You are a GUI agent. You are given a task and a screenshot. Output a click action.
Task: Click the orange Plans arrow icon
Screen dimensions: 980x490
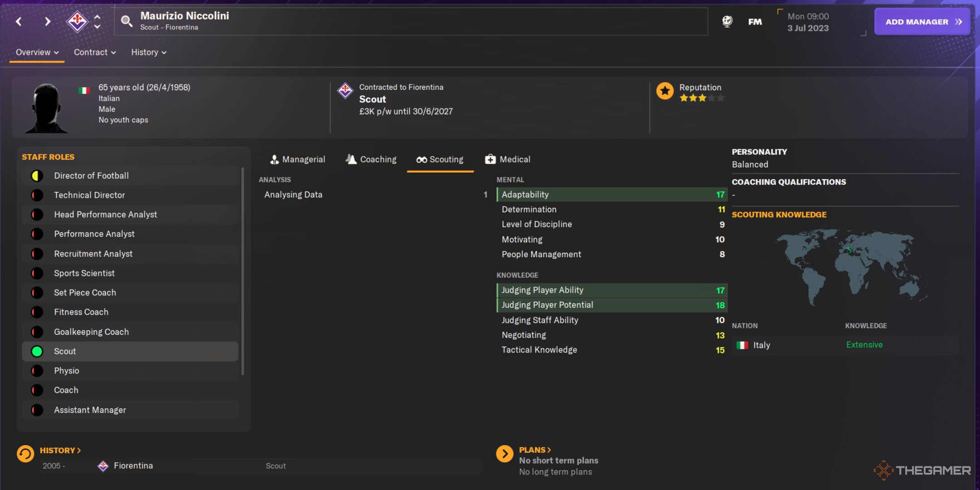[505, 454]
